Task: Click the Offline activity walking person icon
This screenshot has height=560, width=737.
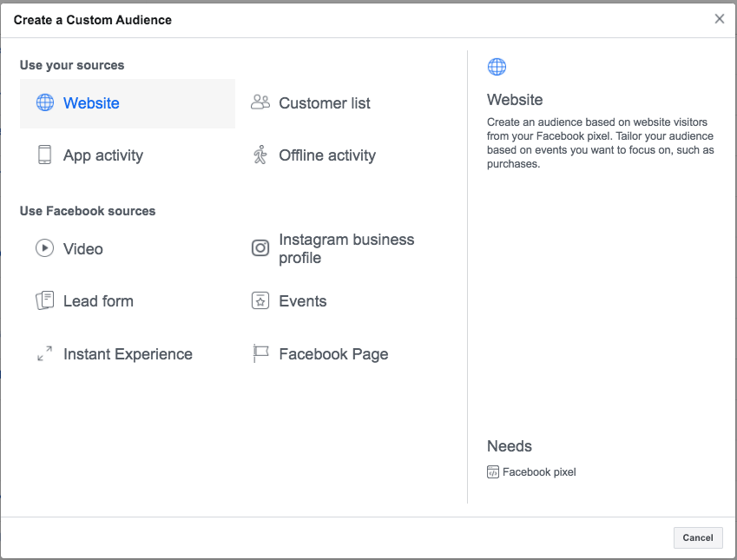Action: tap(260, 155)
